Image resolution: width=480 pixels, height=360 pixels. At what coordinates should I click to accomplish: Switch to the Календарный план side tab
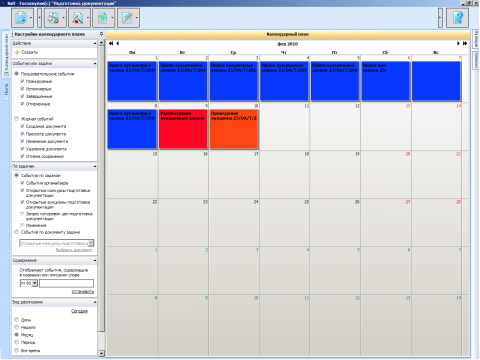6,54
